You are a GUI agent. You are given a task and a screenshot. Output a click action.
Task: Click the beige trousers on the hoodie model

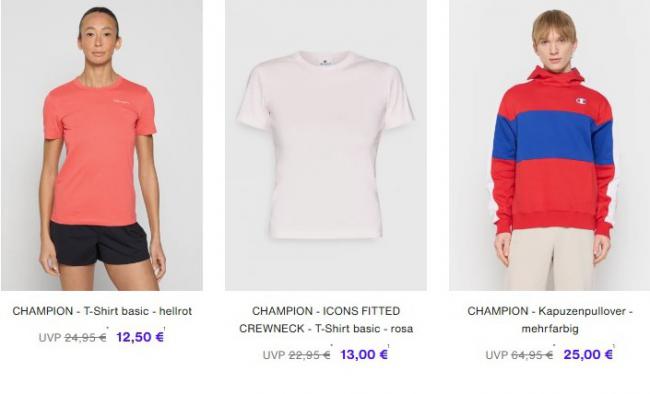pos(548,259)
